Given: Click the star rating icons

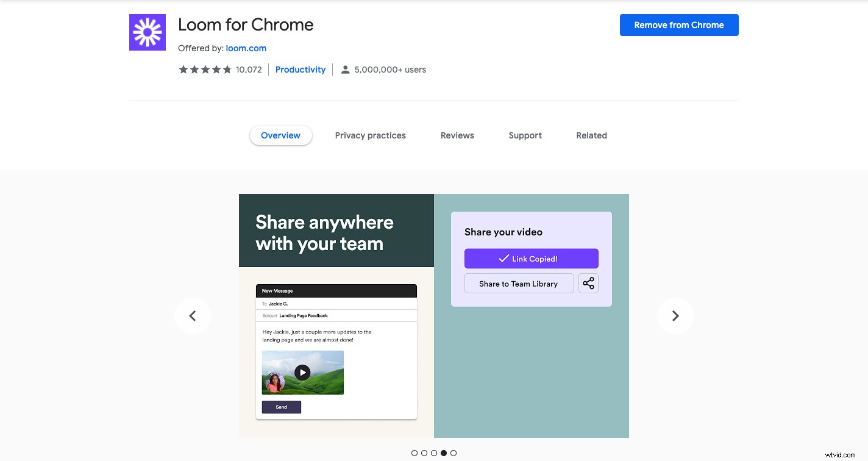Looking at the screenshot, I should [205, 70].
